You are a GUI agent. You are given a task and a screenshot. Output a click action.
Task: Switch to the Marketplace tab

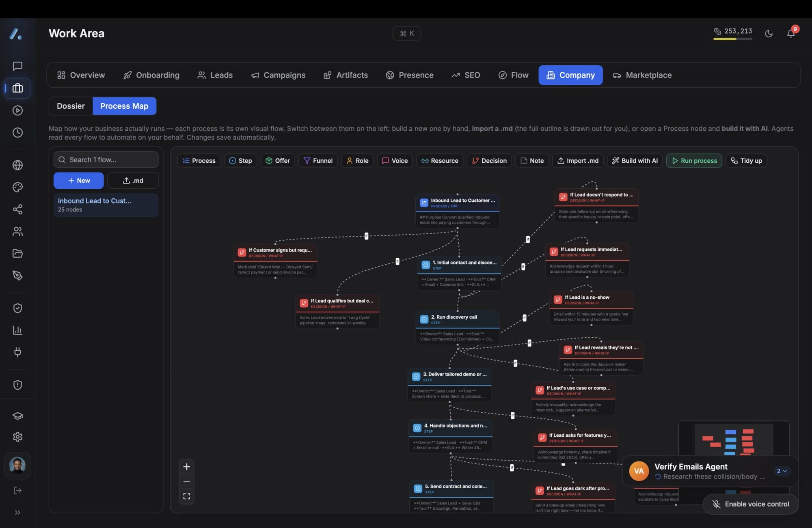point(642,75)
